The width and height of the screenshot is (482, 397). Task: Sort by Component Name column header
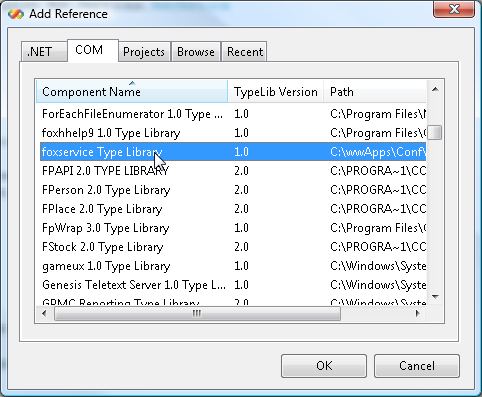[x=132, y=91]
